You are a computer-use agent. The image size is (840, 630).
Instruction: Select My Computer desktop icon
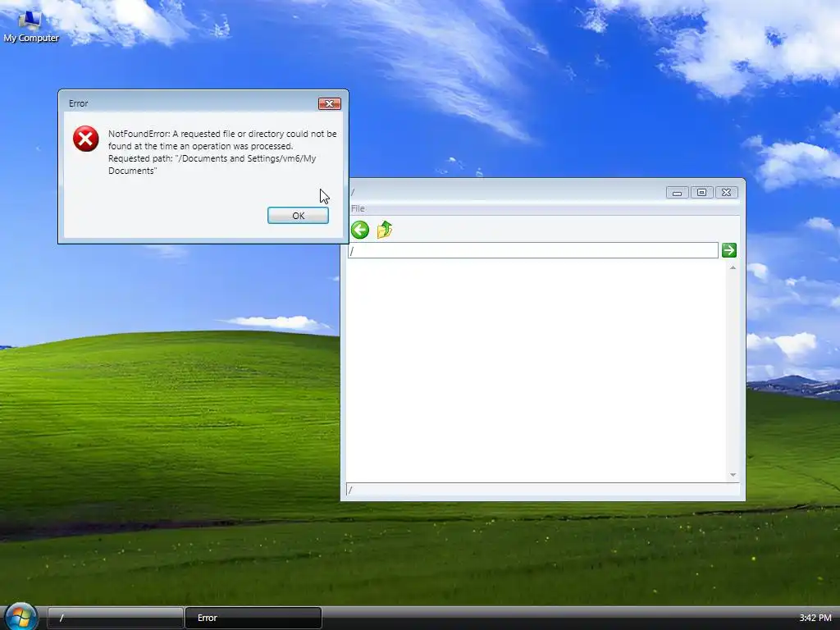point(30,25)
